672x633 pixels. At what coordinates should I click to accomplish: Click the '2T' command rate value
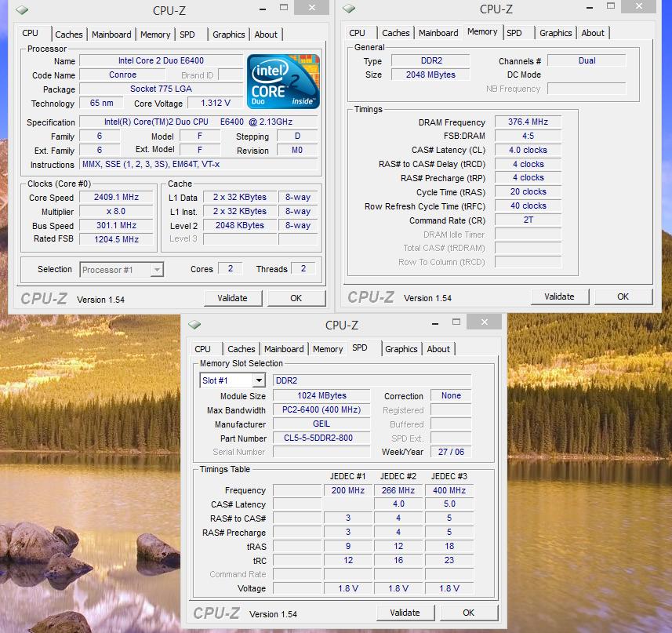click(x=528, y=220)
